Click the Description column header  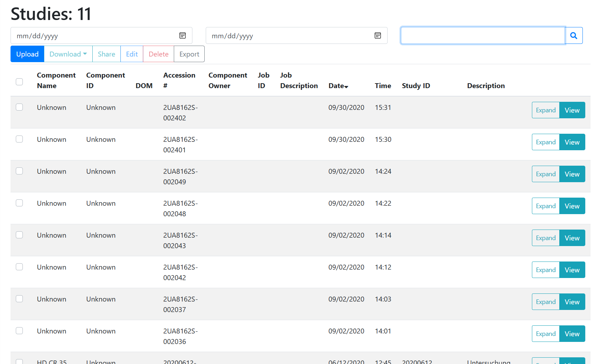[x=486, y=86]
